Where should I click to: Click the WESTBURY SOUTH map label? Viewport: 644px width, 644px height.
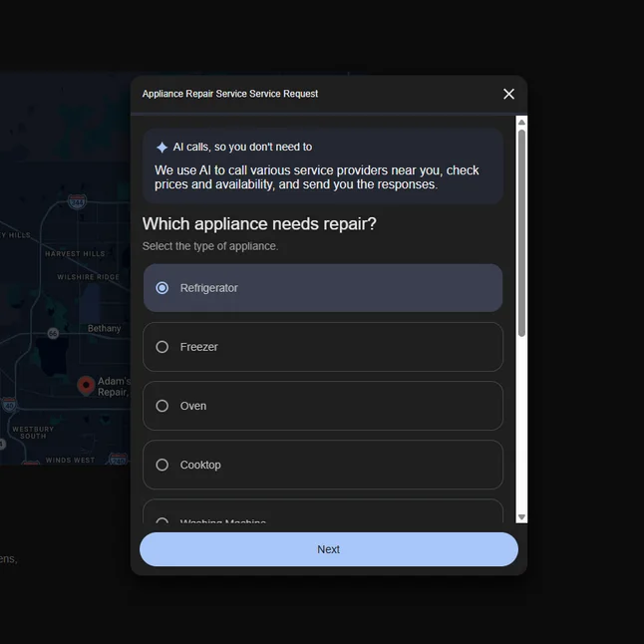pos(33,433)
